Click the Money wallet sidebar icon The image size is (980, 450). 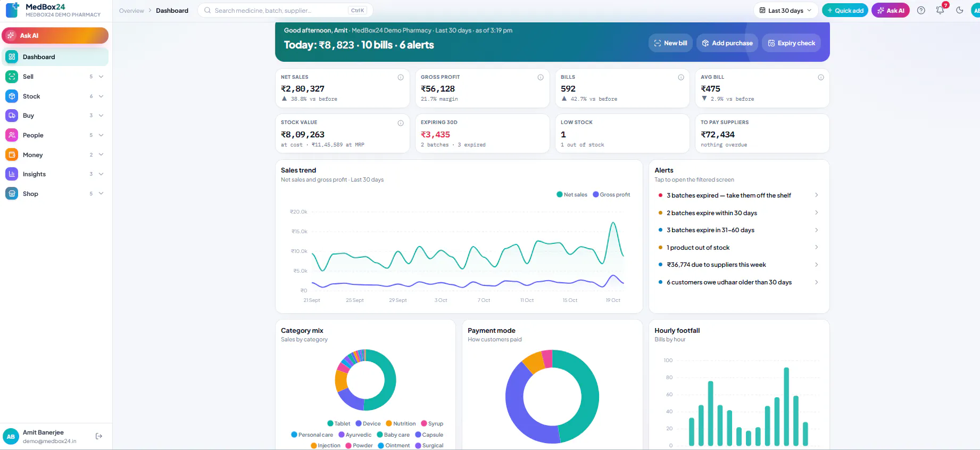(x=12, y=155)
